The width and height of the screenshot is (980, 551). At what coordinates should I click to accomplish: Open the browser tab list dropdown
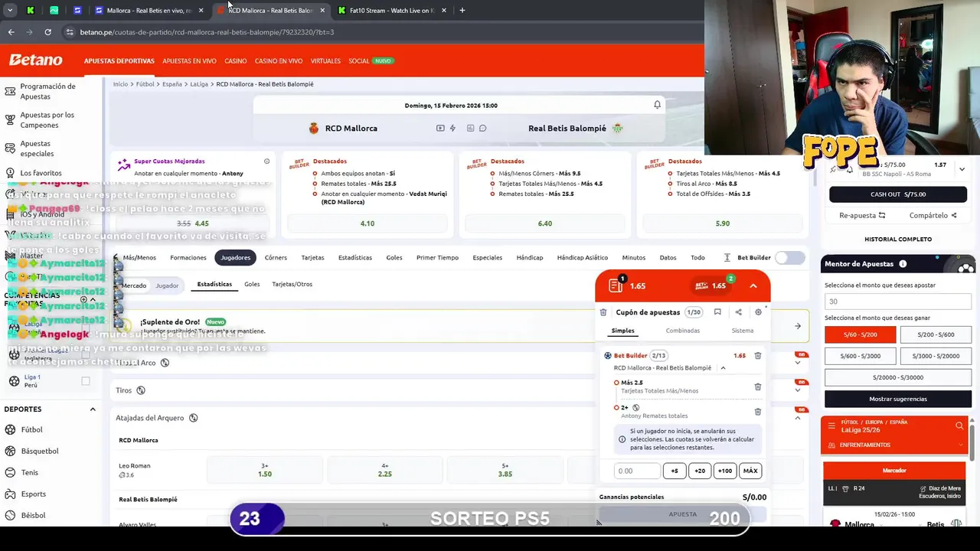10,11
